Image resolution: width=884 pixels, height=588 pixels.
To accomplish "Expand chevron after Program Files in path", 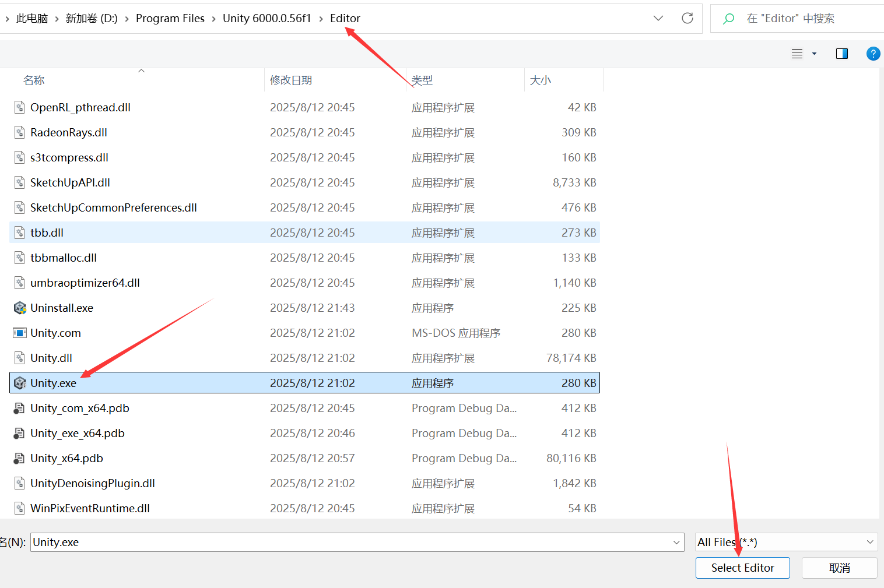I will (x=214, y=19).
